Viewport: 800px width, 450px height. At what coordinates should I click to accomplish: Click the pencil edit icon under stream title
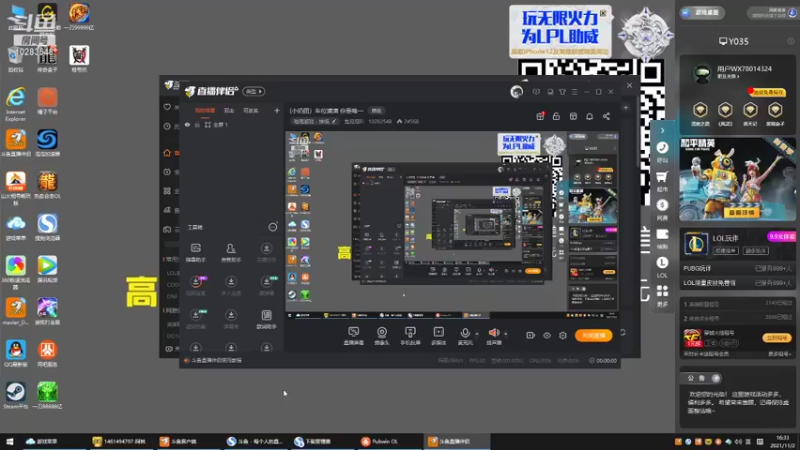[x=334, y=121]
